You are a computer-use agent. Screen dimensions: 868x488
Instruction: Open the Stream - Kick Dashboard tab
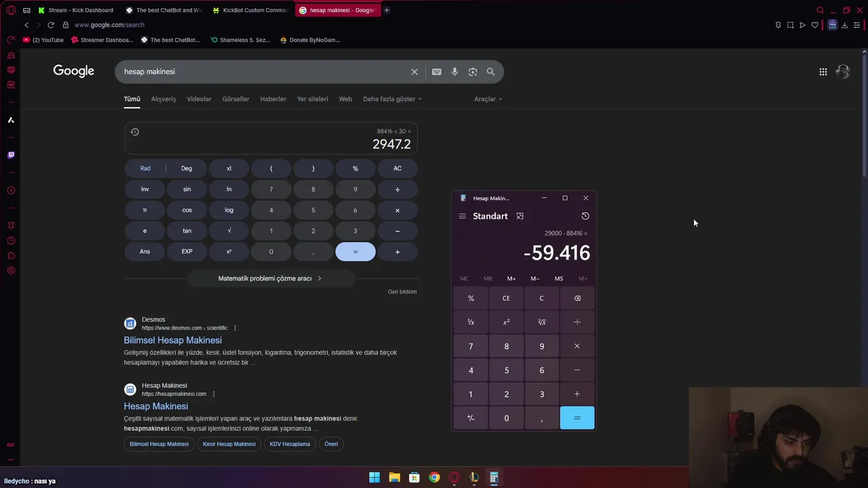tap(77, 10)
